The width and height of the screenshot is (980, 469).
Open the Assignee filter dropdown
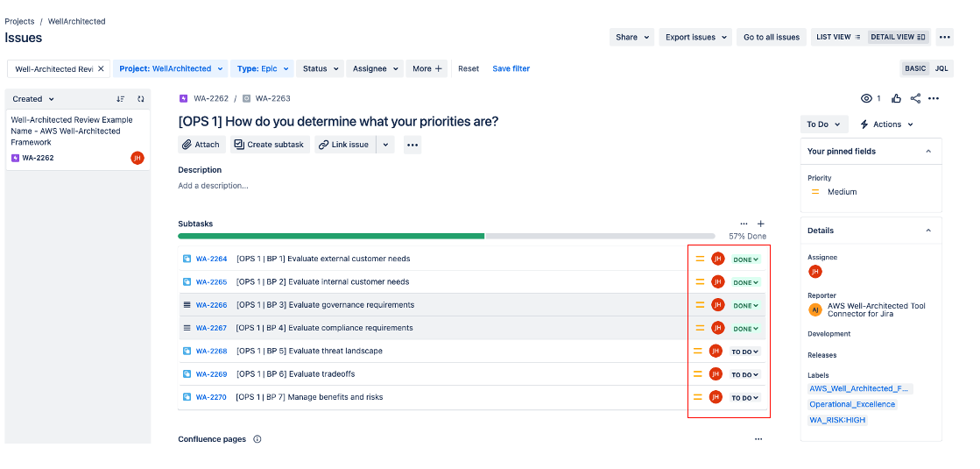tap(374, 68)
